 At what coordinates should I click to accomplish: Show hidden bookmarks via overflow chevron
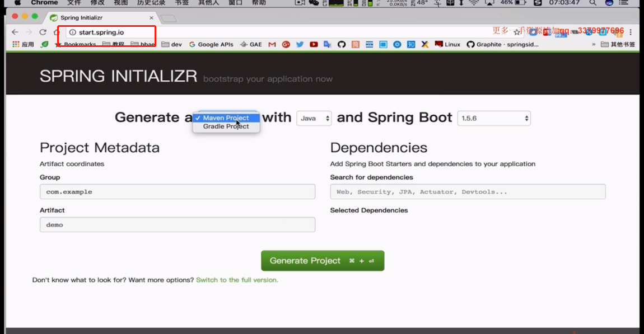click(594, 44)
